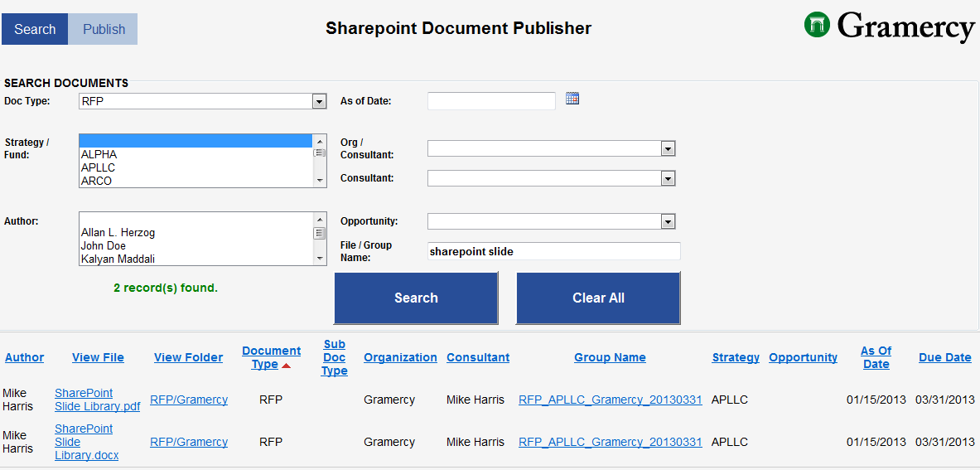
Task: Select Allan L. Herzog in the Author list
Action: point(196,232)
